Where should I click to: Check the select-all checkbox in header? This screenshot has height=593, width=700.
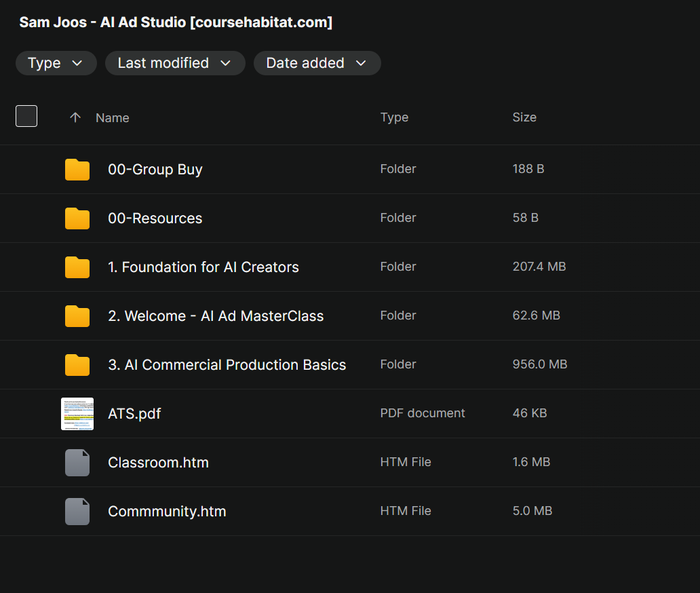(26, 116)
